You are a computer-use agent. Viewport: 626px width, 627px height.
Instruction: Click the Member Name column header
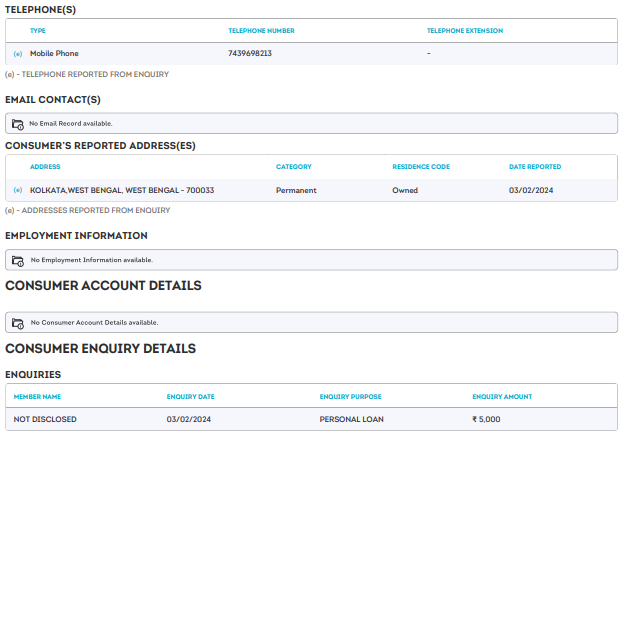37,397
